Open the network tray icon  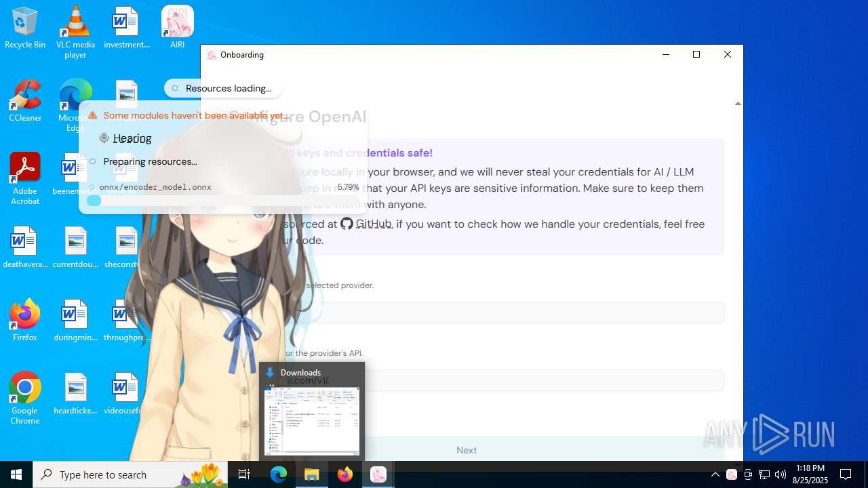coord(764,474)
